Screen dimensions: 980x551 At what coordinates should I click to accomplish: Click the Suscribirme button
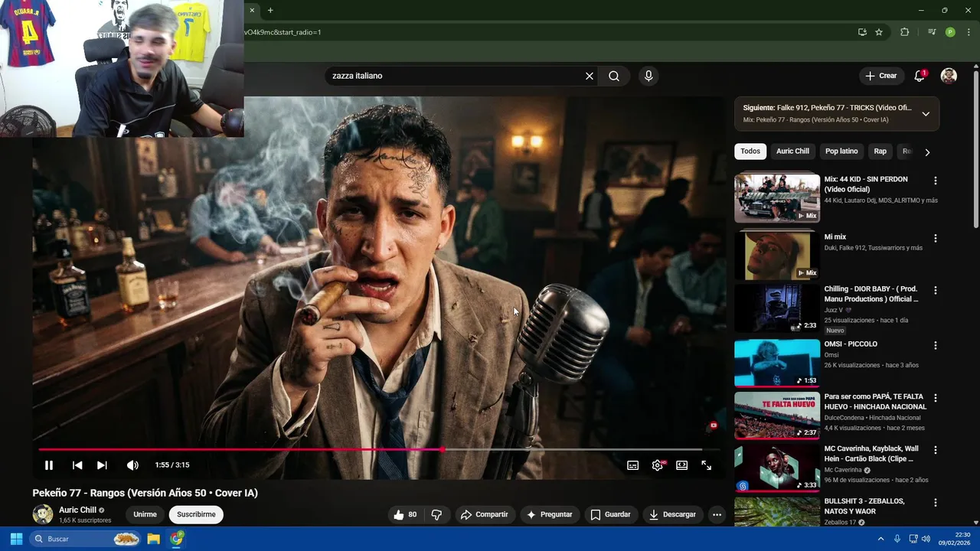[x=196, y=514]
